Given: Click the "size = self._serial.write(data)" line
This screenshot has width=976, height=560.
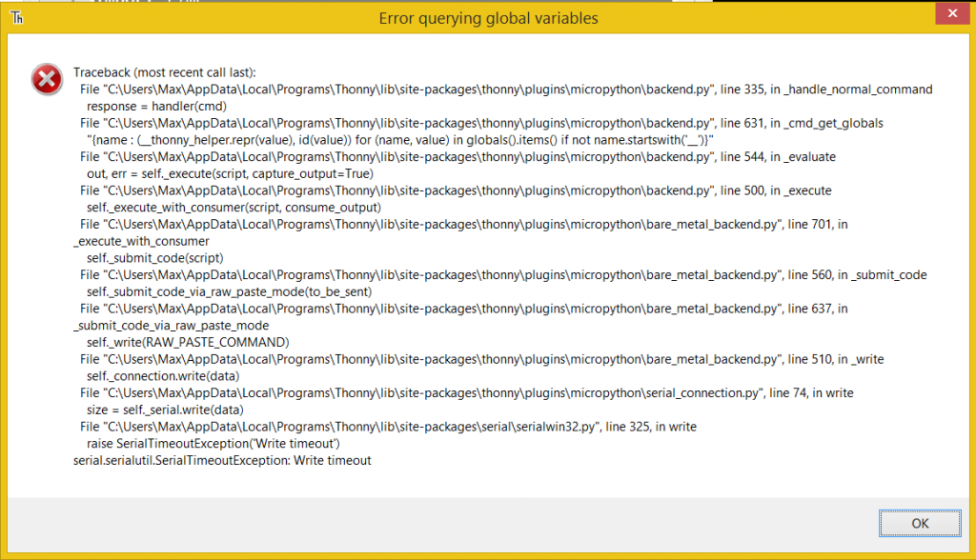Looking at the screenshot, I should click(x=165, y=409).
